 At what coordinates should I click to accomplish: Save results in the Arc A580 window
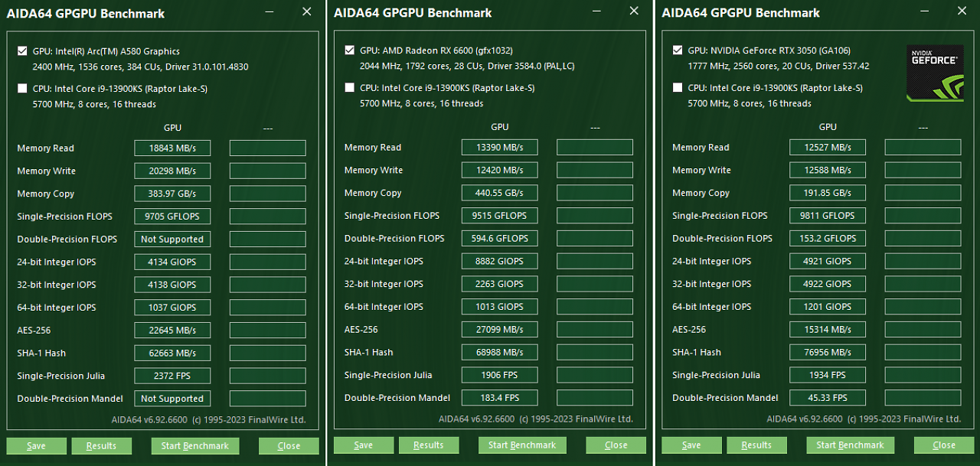36,446
